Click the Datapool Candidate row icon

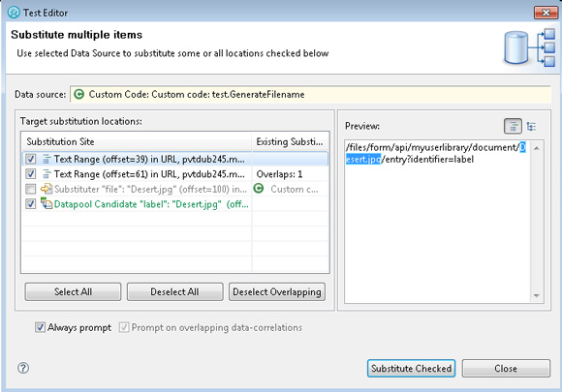[x=47, y=203]
